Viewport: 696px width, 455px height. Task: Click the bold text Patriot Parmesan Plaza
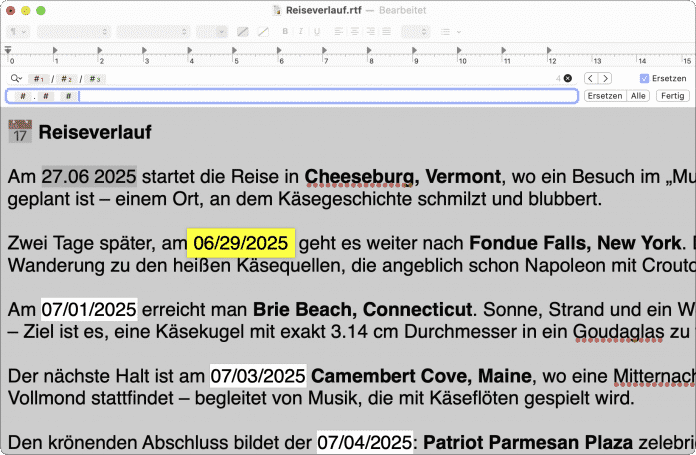pos(528,442)
